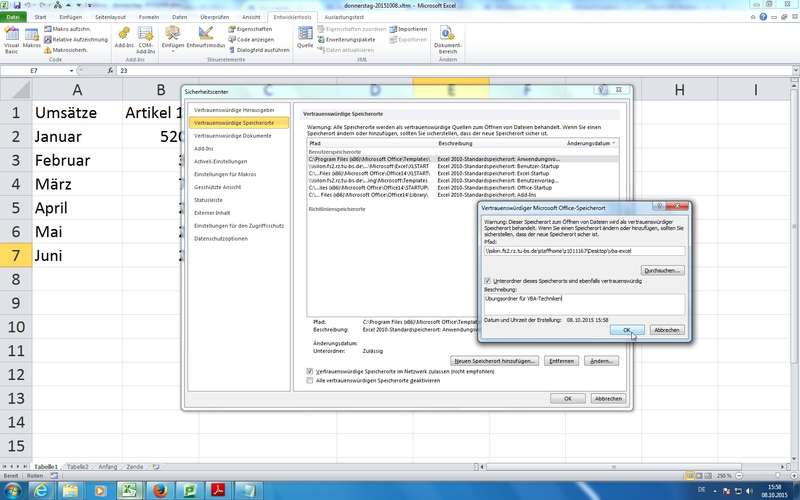Screen dimensions: 800x500
Task: Click Abbrechen in the Speicherort dialog
Action: [x=667, y=330]
